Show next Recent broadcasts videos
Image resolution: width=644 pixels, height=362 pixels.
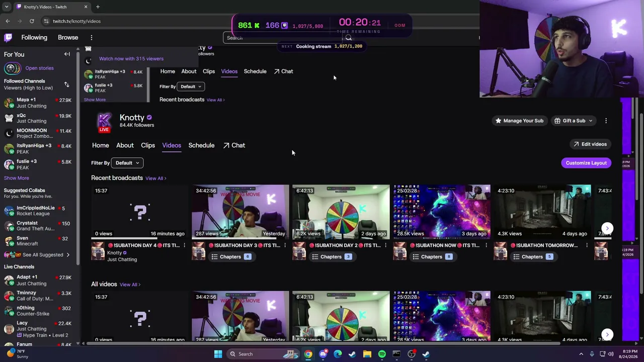[x=607, y=228]
